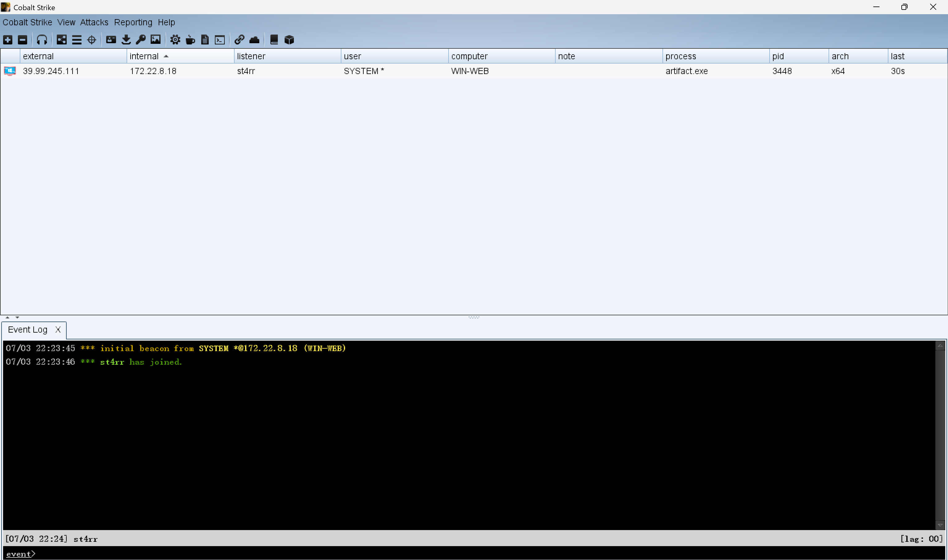Click the cloud manage web server icon
Image resolution: width=948 pixels, height=560 pixels.
254,39
